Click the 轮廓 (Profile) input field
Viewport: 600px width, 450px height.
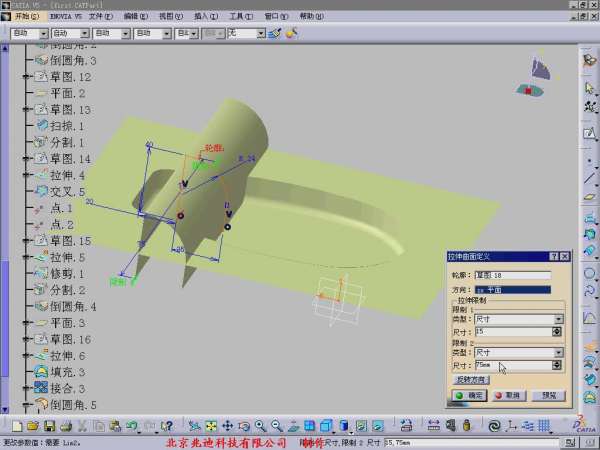(513, 275)
